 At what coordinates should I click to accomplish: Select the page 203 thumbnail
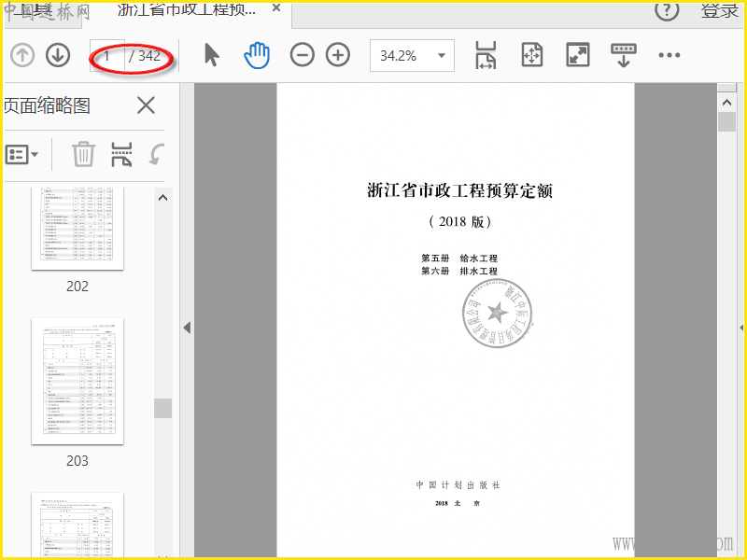[x=78, y=382]
